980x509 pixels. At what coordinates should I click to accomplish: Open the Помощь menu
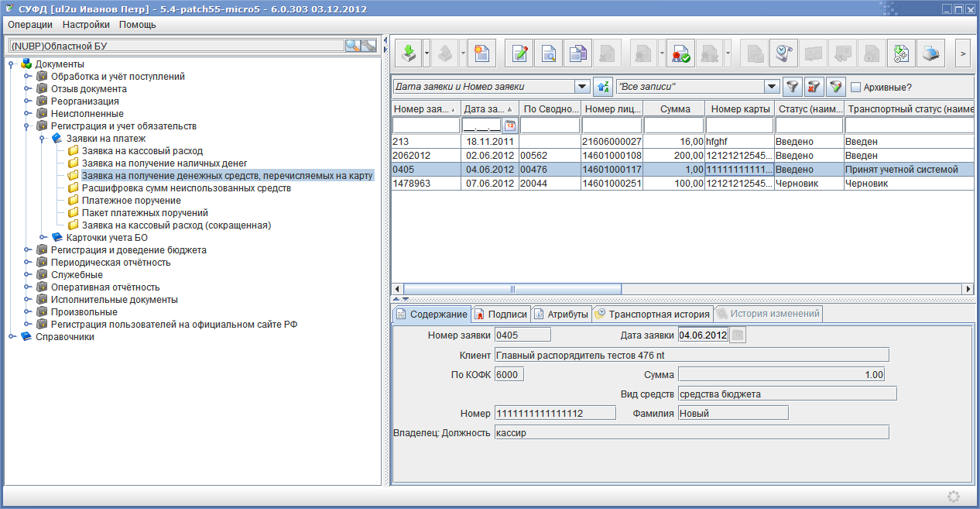tap(137, 25)
